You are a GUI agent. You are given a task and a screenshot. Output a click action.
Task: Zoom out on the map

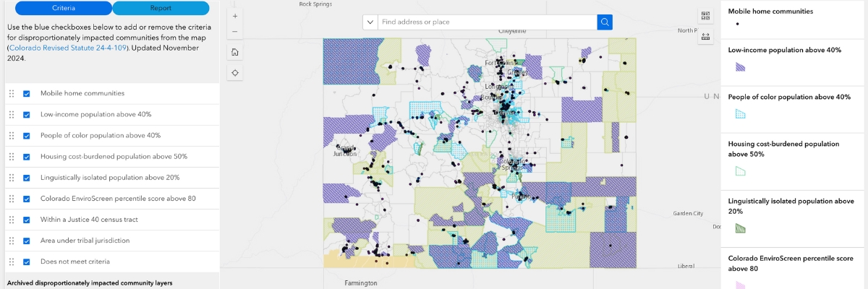[235, 32]
